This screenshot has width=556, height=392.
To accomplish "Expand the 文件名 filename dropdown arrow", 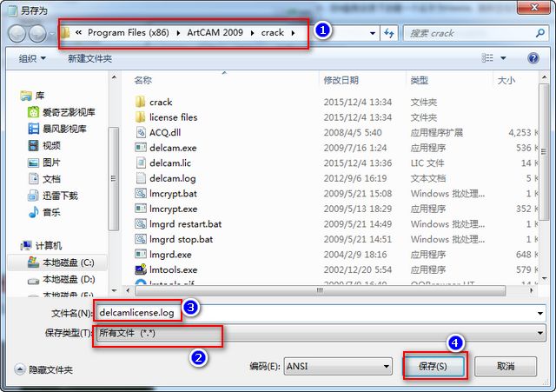I will tap(539, 313).
